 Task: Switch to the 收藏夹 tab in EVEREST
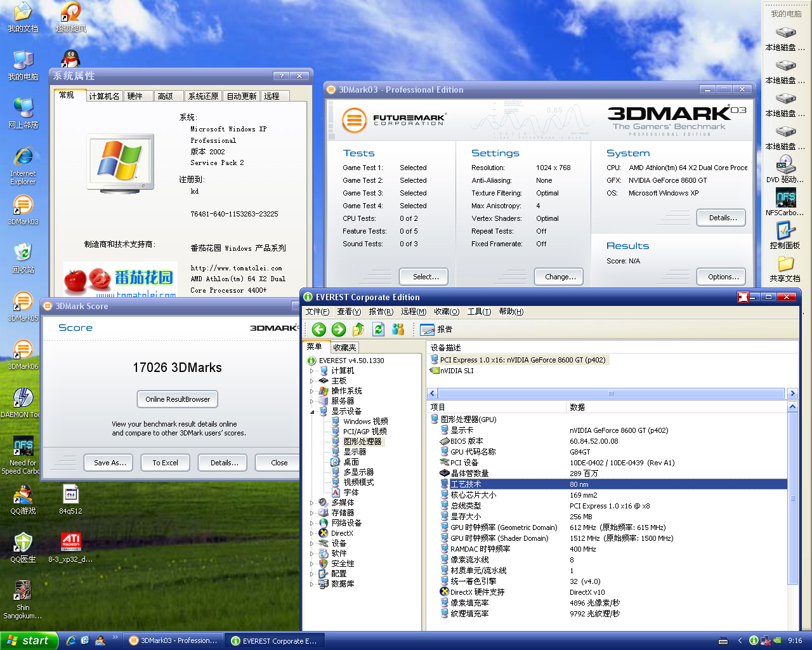tap(345, 347)
